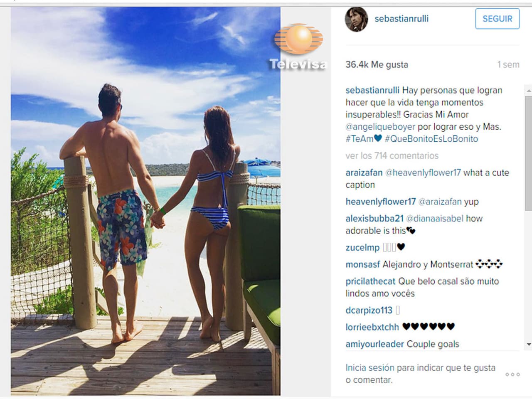Click the three-dots more options icon
This screenshot has height=399, width=532.
pyautogui.click(x=512, y=374)
